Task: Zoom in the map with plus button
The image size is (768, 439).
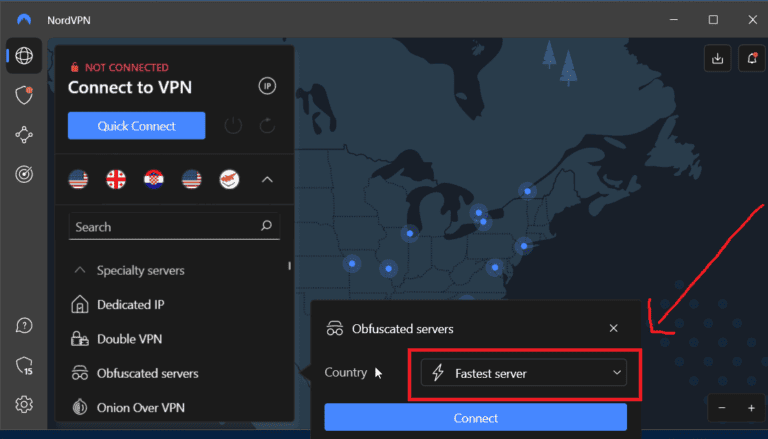Action: coord(751,408)
